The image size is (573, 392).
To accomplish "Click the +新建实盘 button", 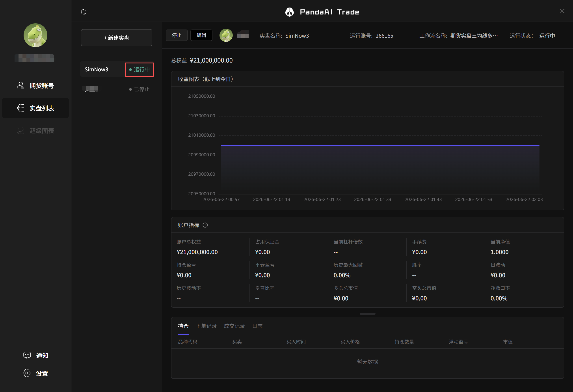I will pyautogui.click(x=117, y=38).
